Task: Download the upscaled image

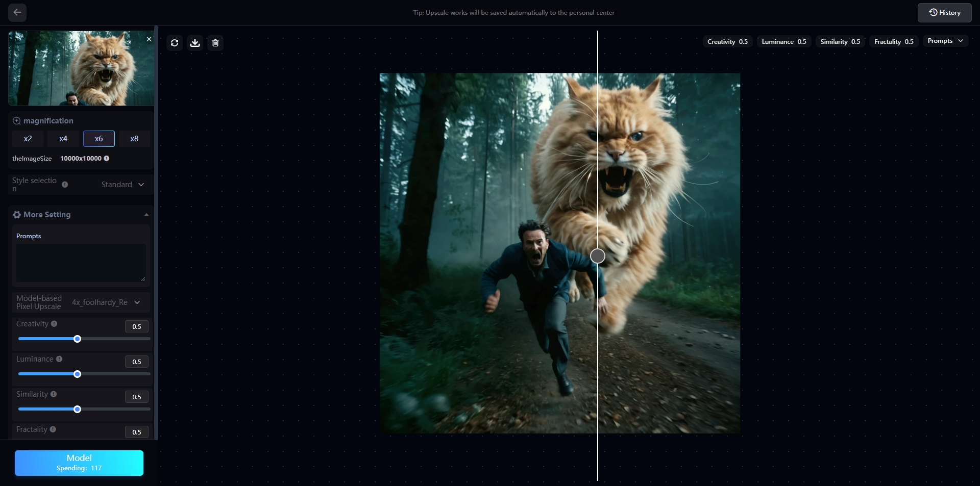Action: (195, 43)
